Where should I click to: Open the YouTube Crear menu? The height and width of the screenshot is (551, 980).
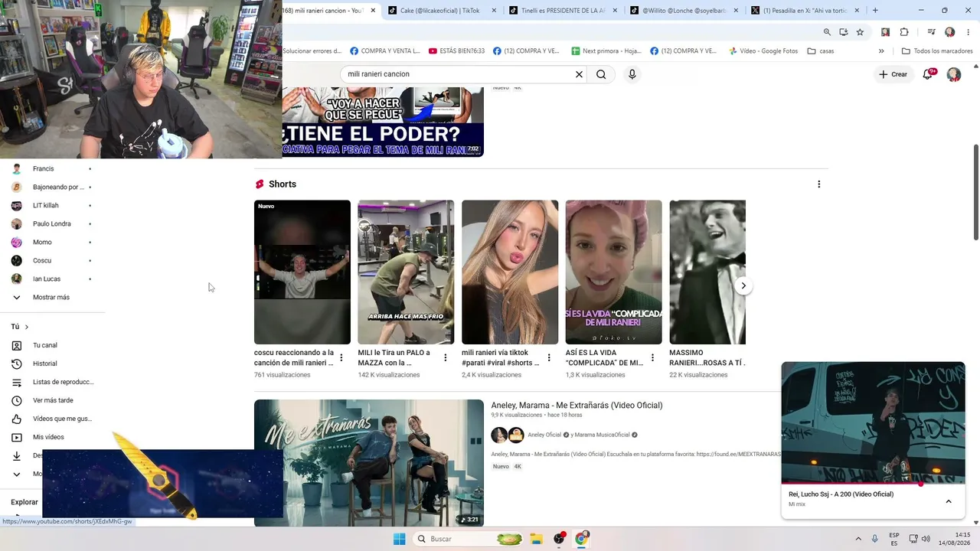click(x=893, y=74)
